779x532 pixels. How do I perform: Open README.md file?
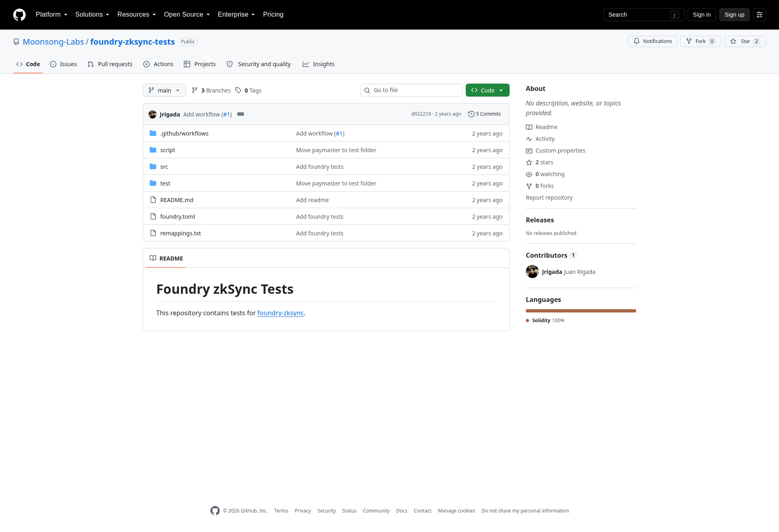(x=176, y=200)
